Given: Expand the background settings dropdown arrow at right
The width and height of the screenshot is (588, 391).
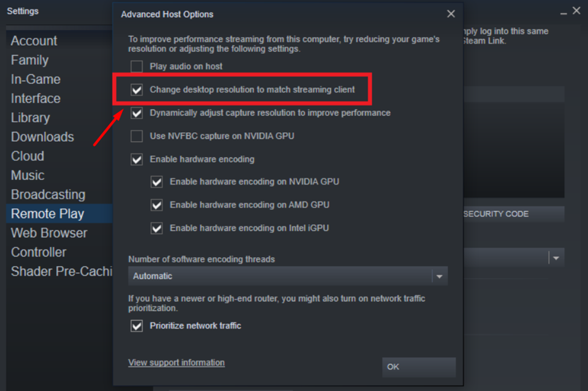Looking at the screenshot, I should (x=555, y=258).
